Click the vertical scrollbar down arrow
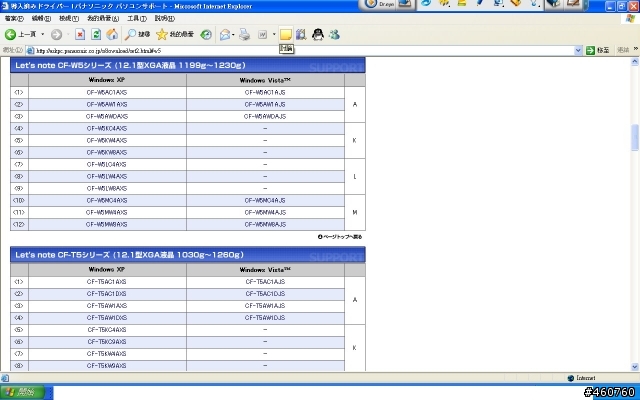 [635, 367]
